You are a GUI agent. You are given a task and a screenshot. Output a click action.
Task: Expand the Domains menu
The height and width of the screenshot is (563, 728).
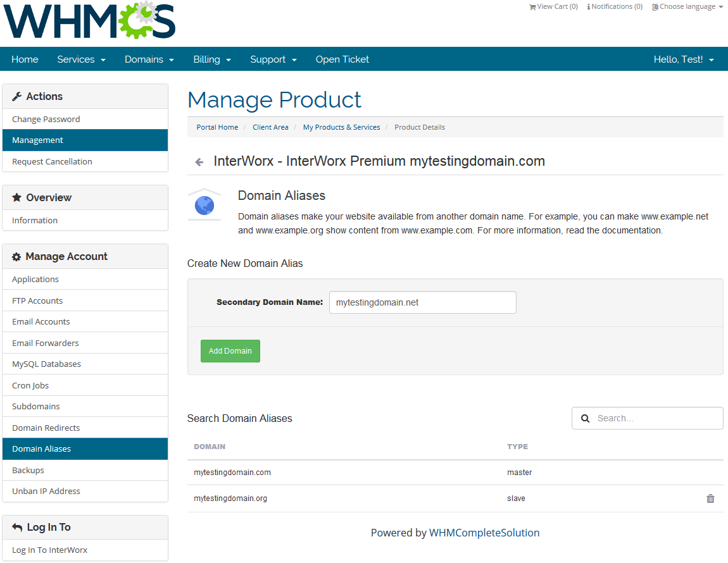tap(149, 59)
